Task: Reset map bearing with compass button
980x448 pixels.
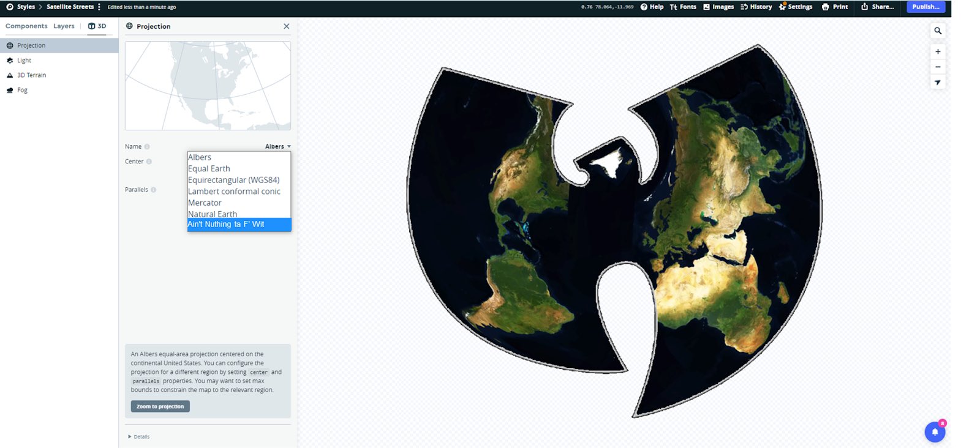Action: 938,82
